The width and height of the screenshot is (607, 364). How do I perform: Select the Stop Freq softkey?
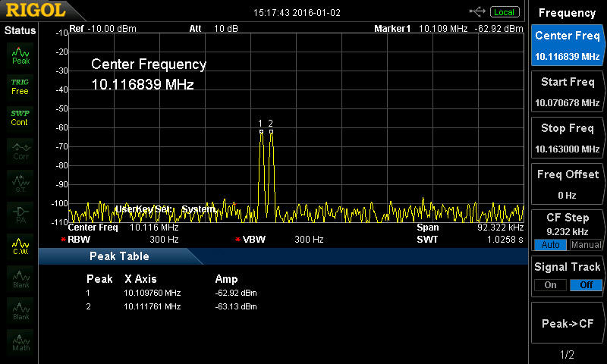coord(568,138)
